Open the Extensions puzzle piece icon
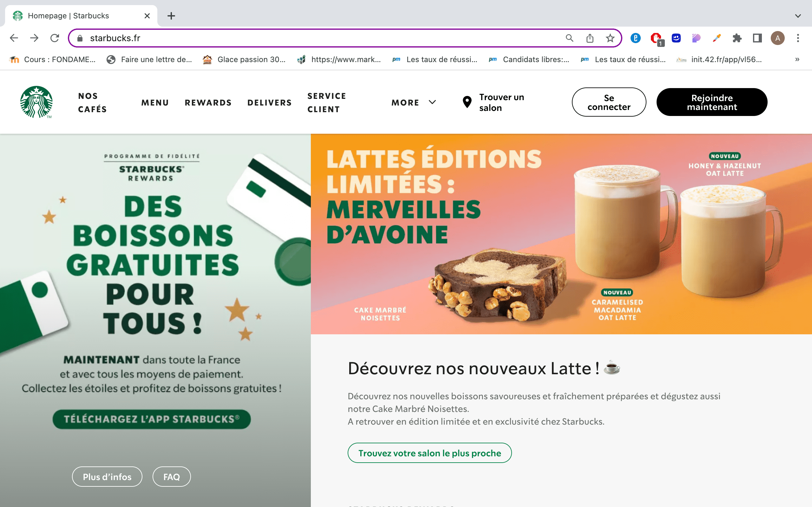This screenshot has width=812, height=507. (737, 38)
